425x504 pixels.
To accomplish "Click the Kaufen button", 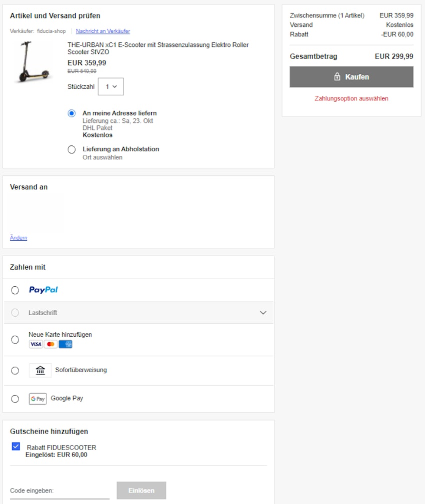I will (351, 76).
